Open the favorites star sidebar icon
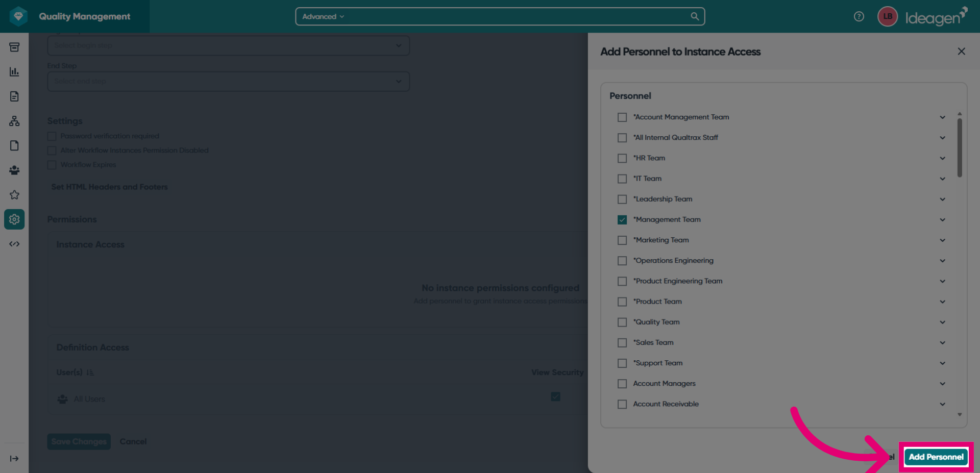The width and height of the screenshot is (980, 473). coord(14,195)
